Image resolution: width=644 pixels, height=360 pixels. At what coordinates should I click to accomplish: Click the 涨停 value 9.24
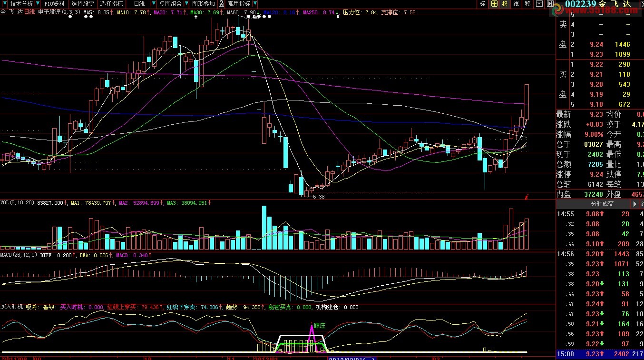pos(596,174)
